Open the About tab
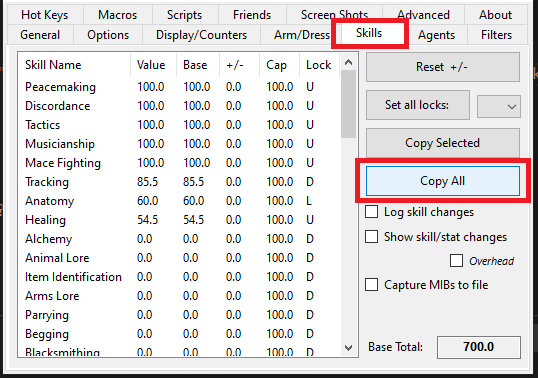 (x=496, y=15)
